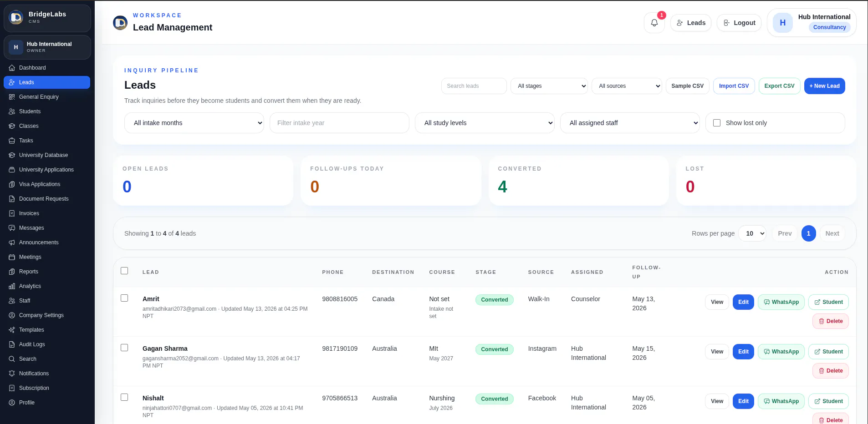Click the Search magnifier icon in sidebar
The height and width of the screenshot is (424, 868).
coord(12,359)
